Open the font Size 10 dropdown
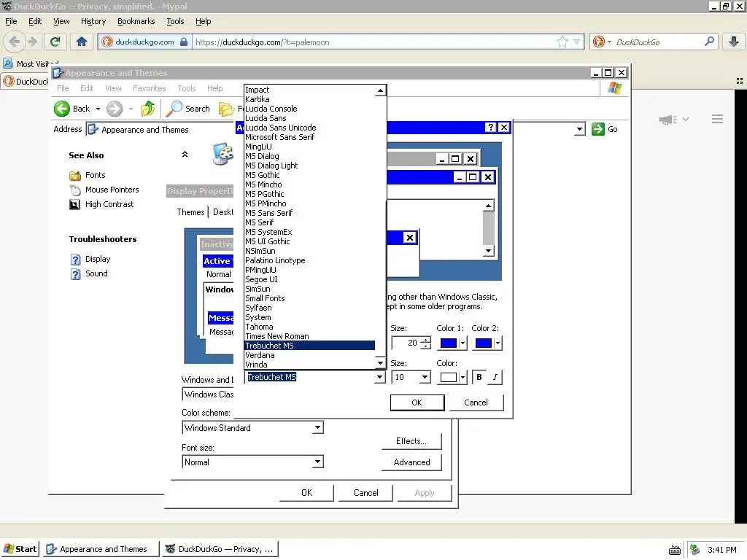747x560 pixels. [x=425, y=378]
